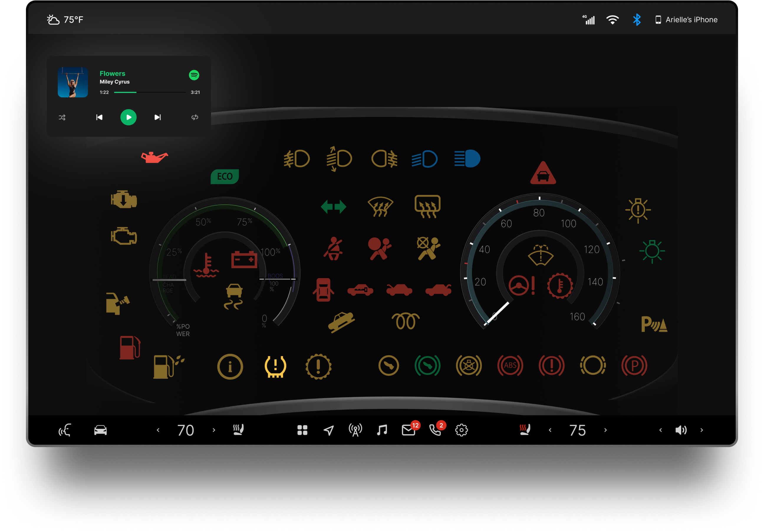
Task: Decrease right temperature below 75
Action: [x=550, y=430]
